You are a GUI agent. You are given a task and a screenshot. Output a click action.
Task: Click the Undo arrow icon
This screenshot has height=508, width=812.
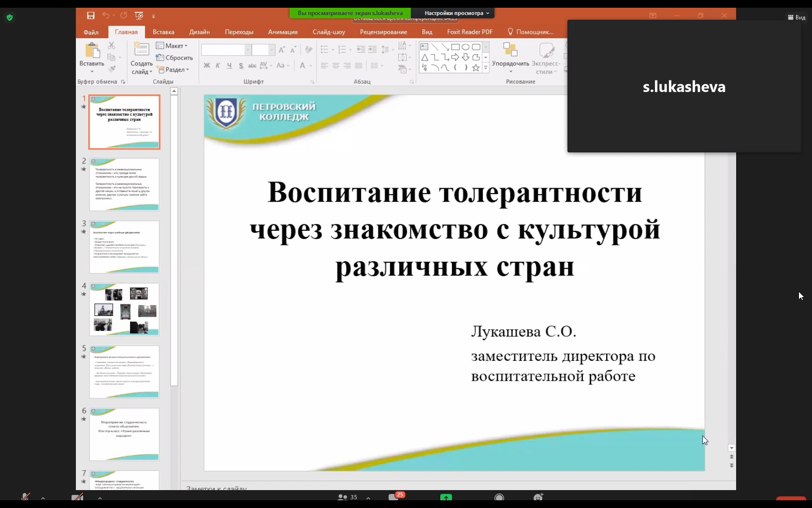point(106,15)
